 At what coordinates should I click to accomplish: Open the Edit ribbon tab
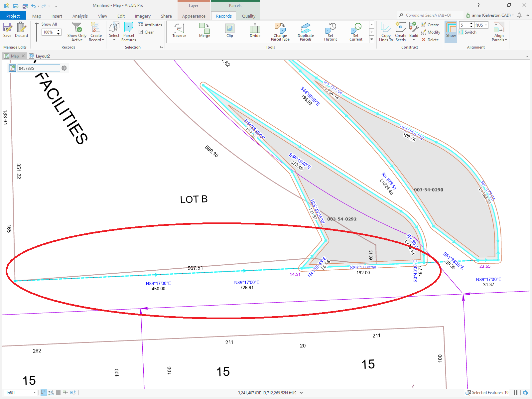(121, 16)
